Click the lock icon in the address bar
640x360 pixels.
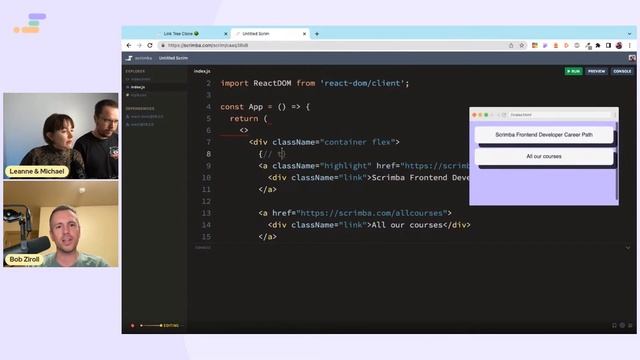tap(163, 45)
